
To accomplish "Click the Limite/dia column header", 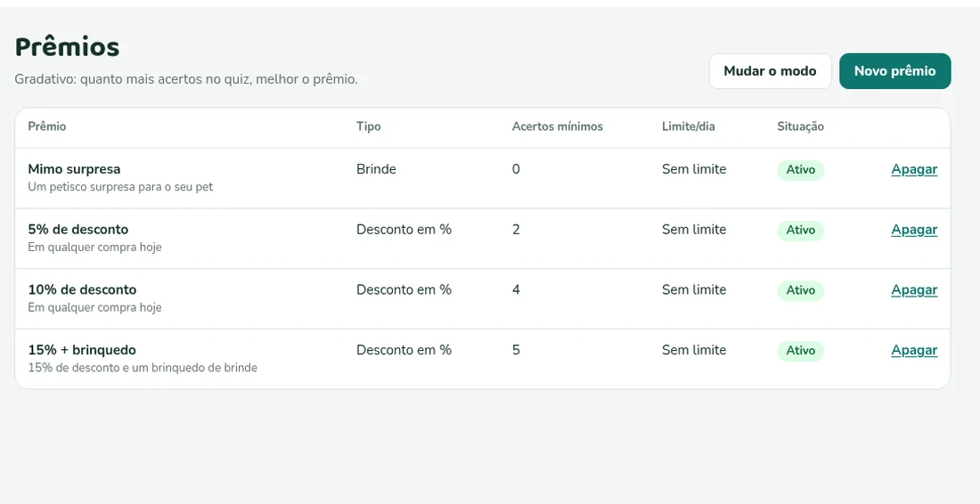I will pos(688,126).
